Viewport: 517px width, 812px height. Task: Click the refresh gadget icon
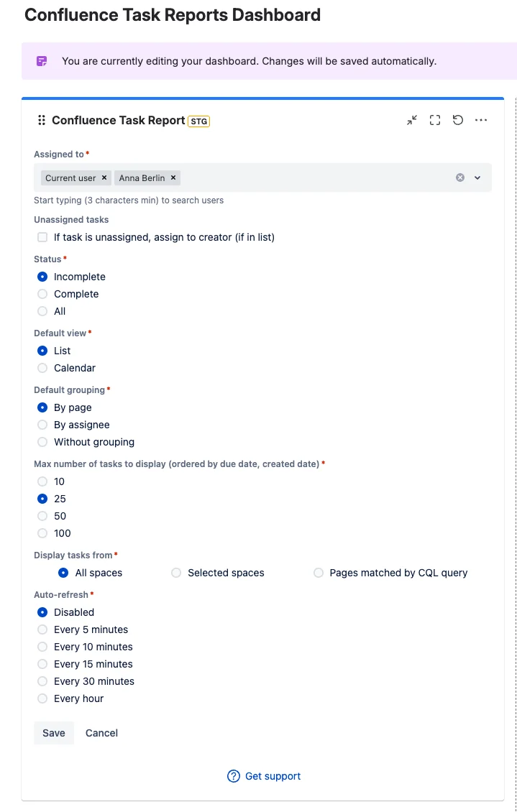[x=458, y=121]
